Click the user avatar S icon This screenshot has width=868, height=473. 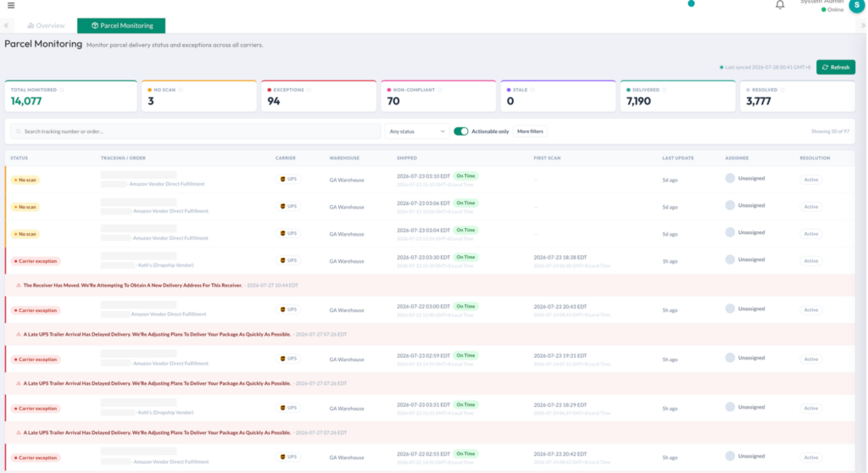(856, 5)
